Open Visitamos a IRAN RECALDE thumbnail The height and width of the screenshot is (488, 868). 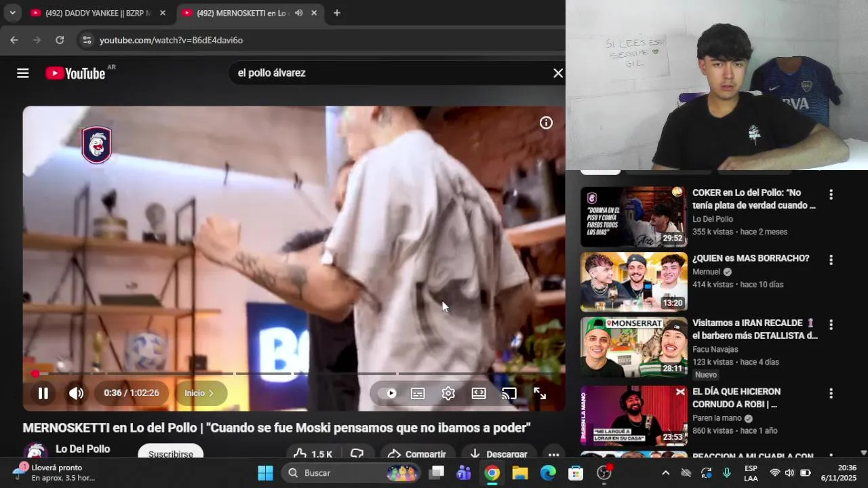coord(633,348)
